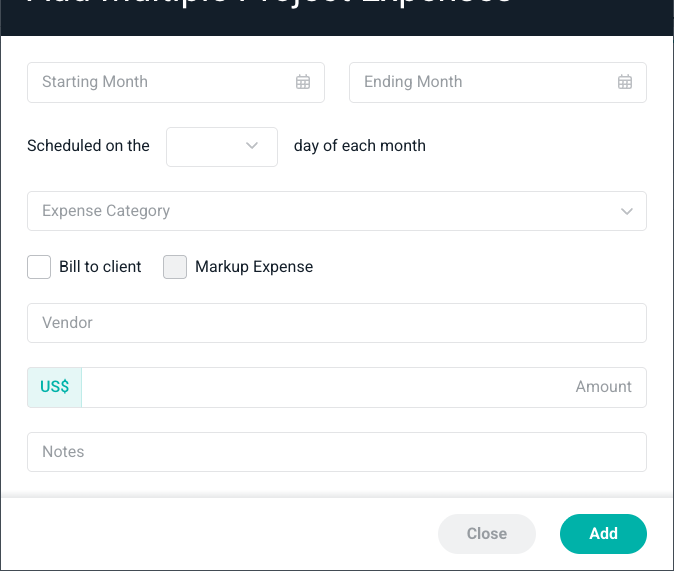Enable the Markup Expense checkbox
Screen dimensions: 674x571
(175, 267)
